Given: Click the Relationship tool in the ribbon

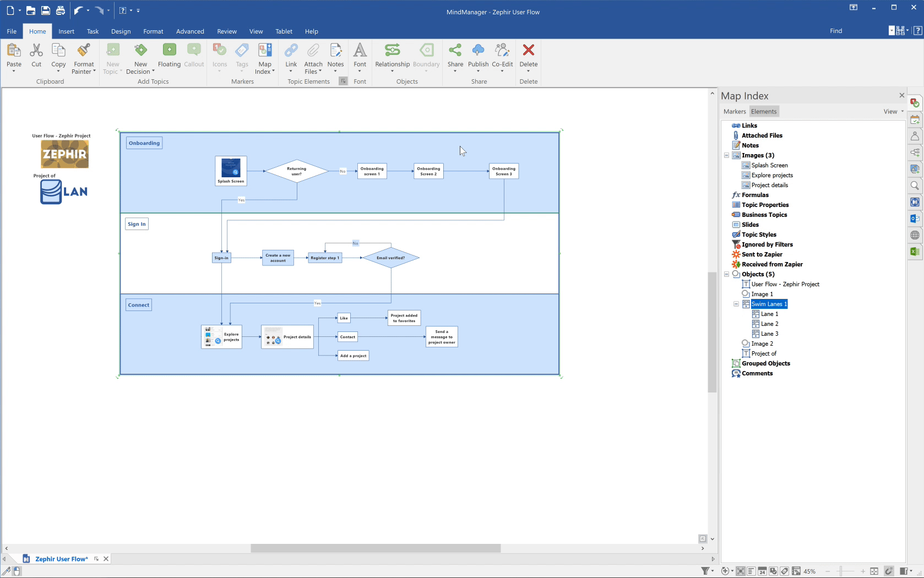Looking at the screenshot, I should point(392,55).
